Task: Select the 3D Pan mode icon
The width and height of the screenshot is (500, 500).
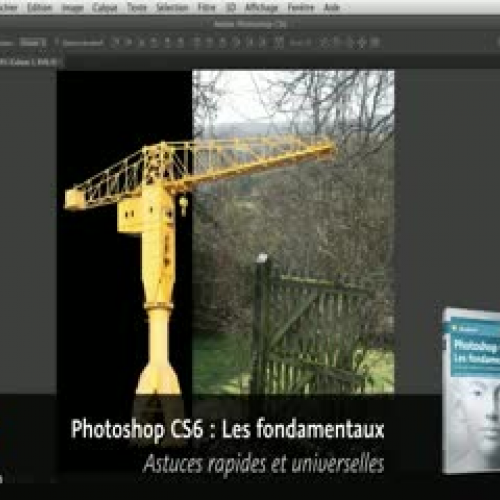Action: (349, 42)
